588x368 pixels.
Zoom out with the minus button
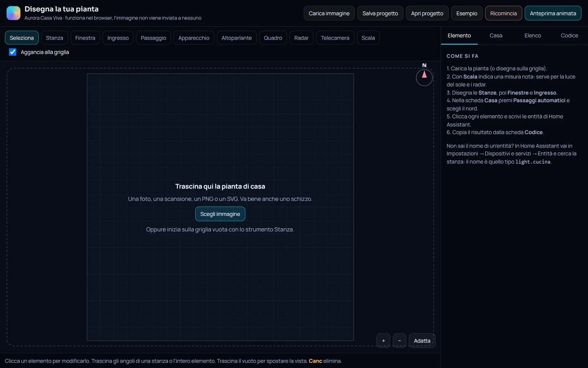tap(399, 340)
